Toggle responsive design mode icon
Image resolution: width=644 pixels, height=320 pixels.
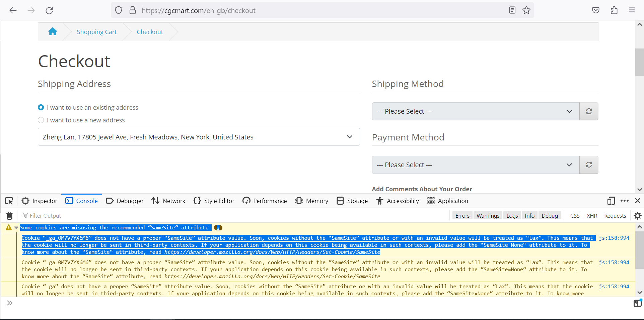(611, 201)
